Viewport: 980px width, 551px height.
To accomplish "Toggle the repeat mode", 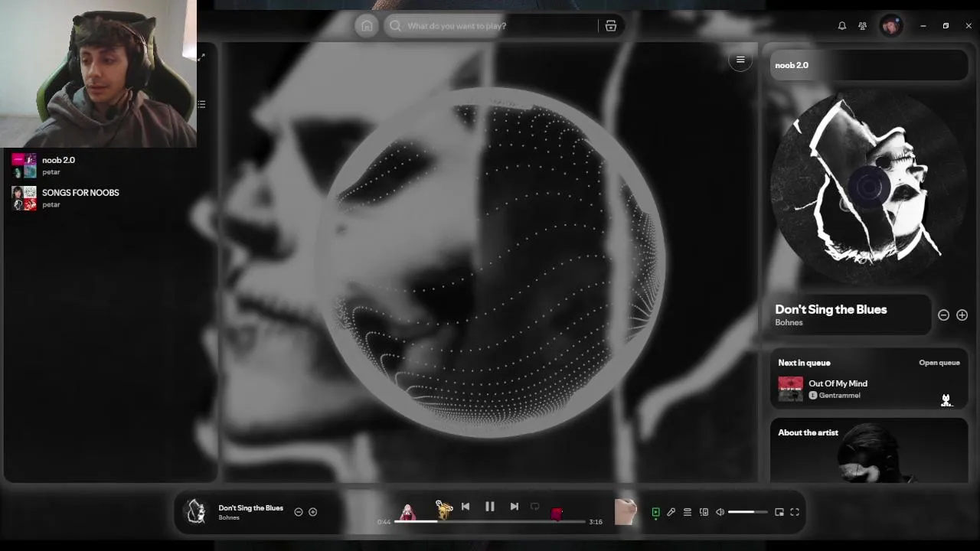I will coord(535,507).
